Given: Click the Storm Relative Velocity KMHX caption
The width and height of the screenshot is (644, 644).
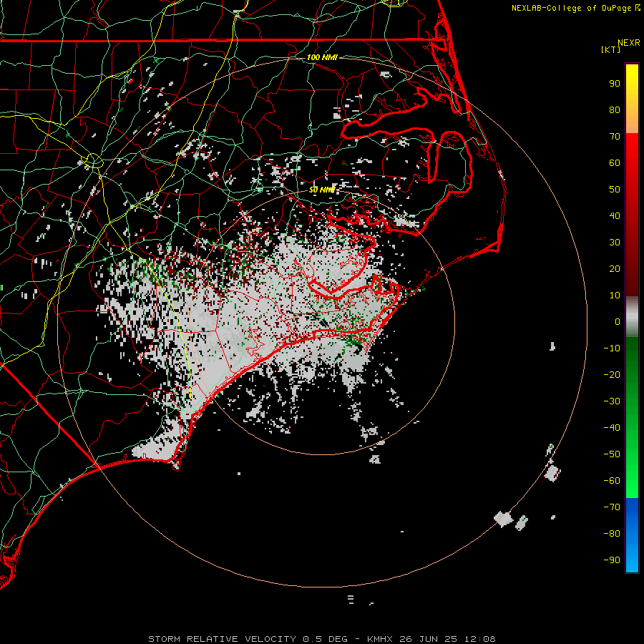Looking at the screenshot, I should 321,639.
